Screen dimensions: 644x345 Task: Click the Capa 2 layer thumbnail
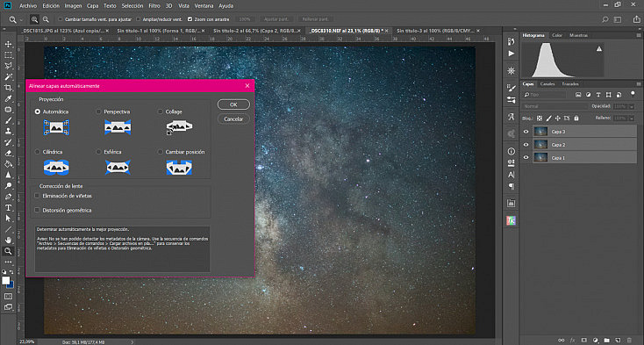point(540,145)
